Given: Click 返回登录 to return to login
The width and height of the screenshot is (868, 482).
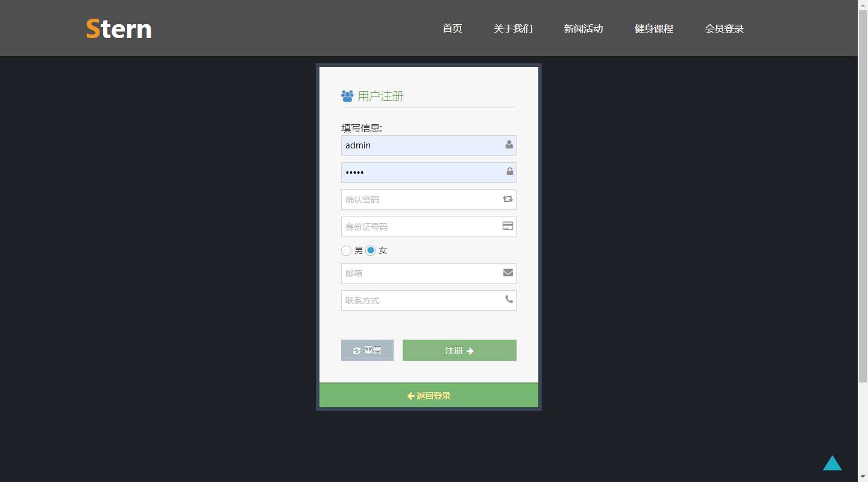Looking at the screenshot, I should 429,396.
